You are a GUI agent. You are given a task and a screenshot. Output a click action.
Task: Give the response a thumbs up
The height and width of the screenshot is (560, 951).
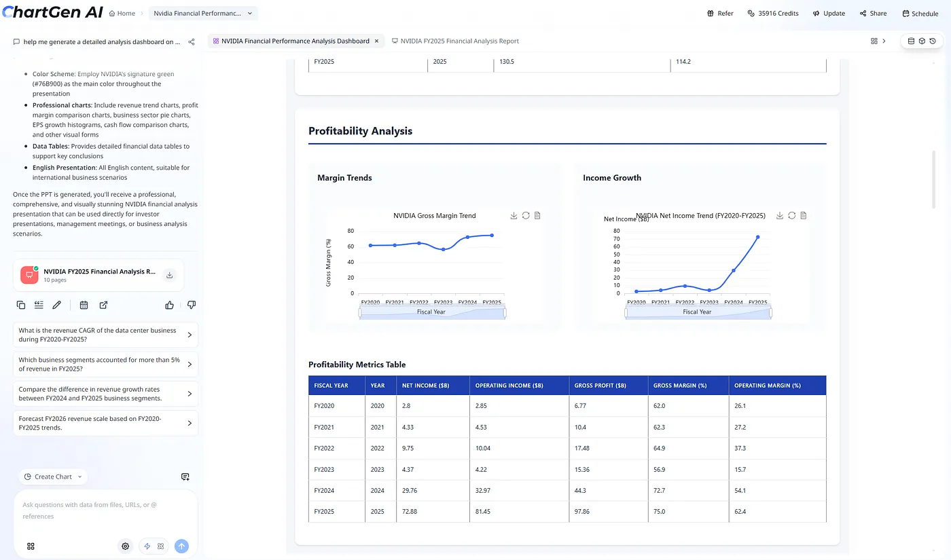coord(169,305)
